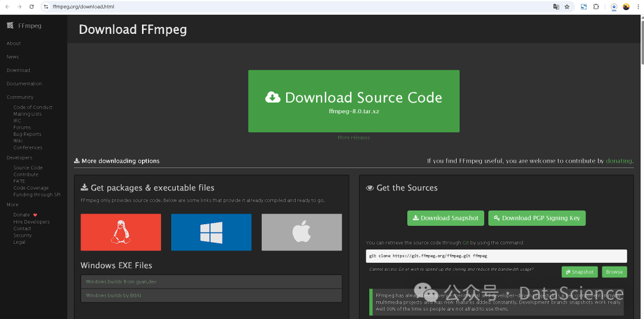Open the browser profile avatar

tap(626, 7)
